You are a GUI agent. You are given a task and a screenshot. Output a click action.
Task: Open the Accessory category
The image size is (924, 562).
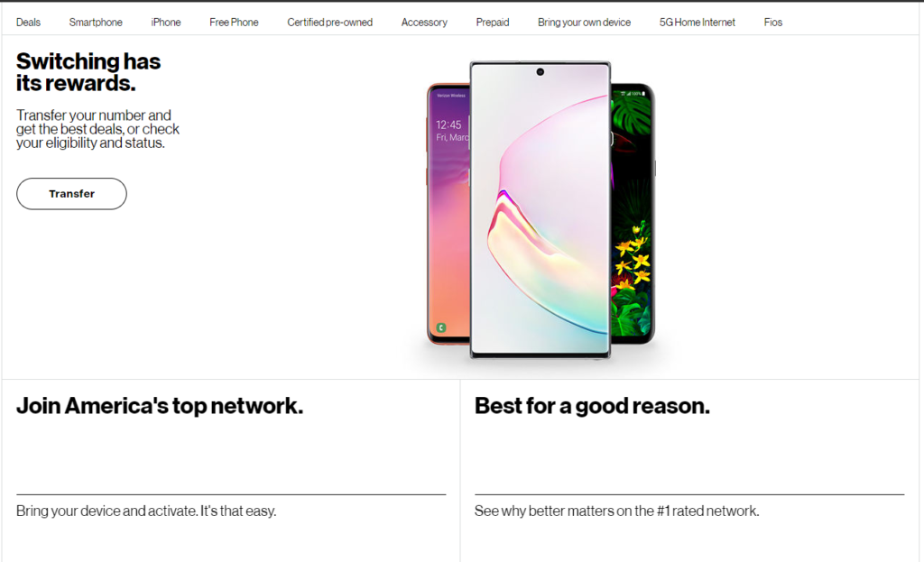pyautogui.click(x=424, y=22)
